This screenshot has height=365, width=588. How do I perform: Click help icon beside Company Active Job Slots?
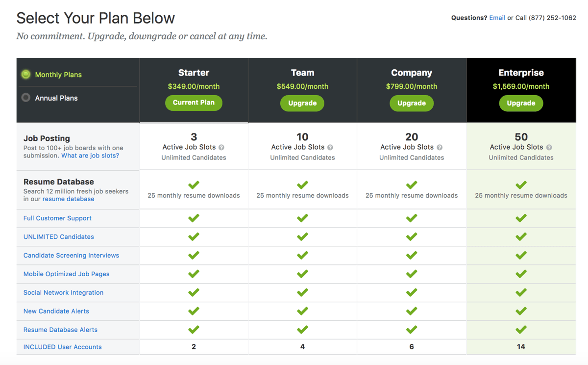point(440,147)
